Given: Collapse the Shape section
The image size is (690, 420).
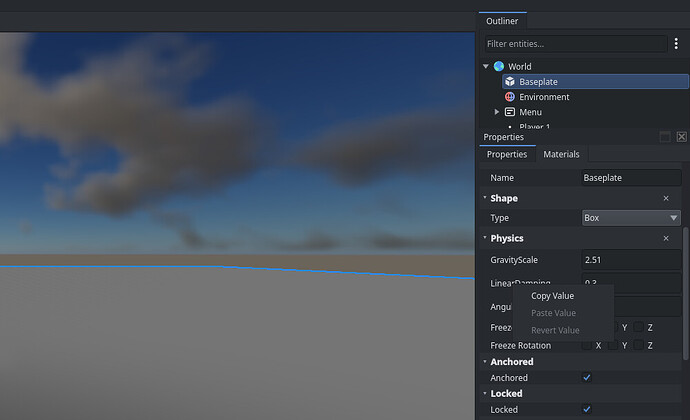Looking at the screenshot, I should 485,198.
